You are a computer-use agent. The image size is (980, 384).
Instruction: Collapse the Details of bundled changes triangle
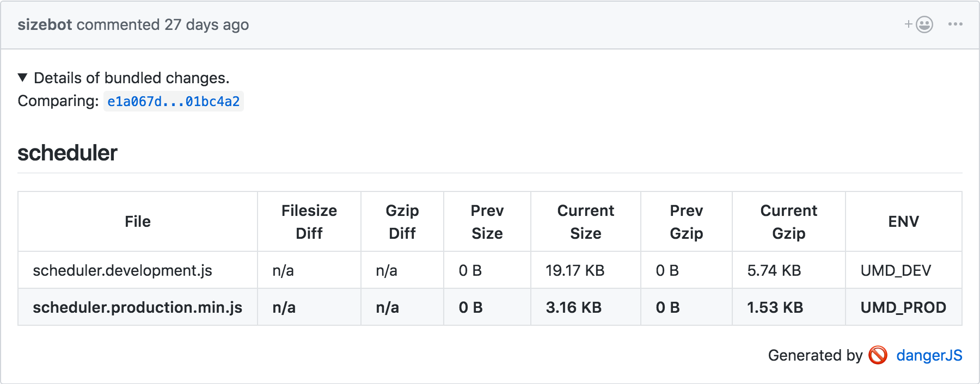(23, 78)
